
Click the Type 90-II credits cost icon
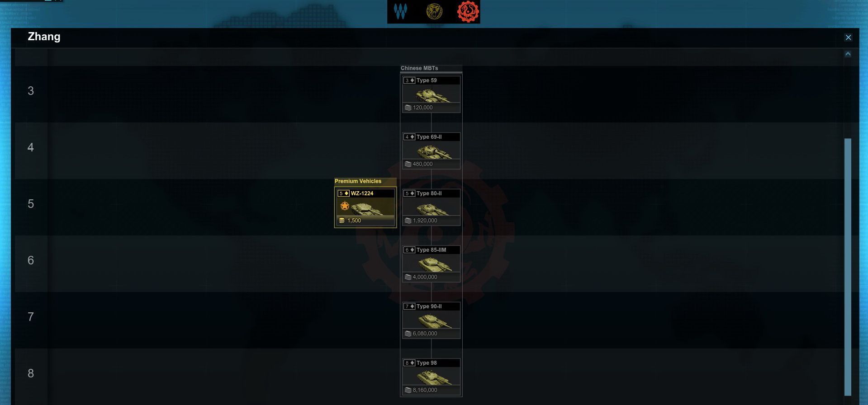[408, 334]
